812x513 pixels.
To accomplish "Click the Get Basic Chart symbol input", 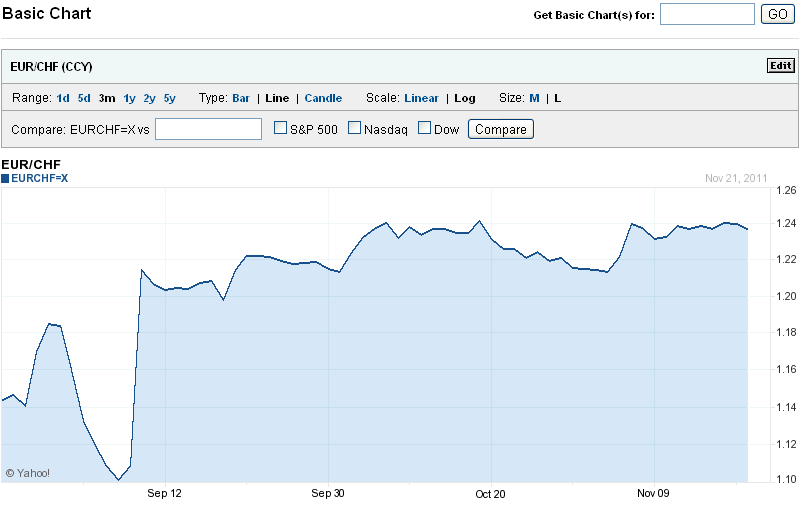I will click(707, 14).
